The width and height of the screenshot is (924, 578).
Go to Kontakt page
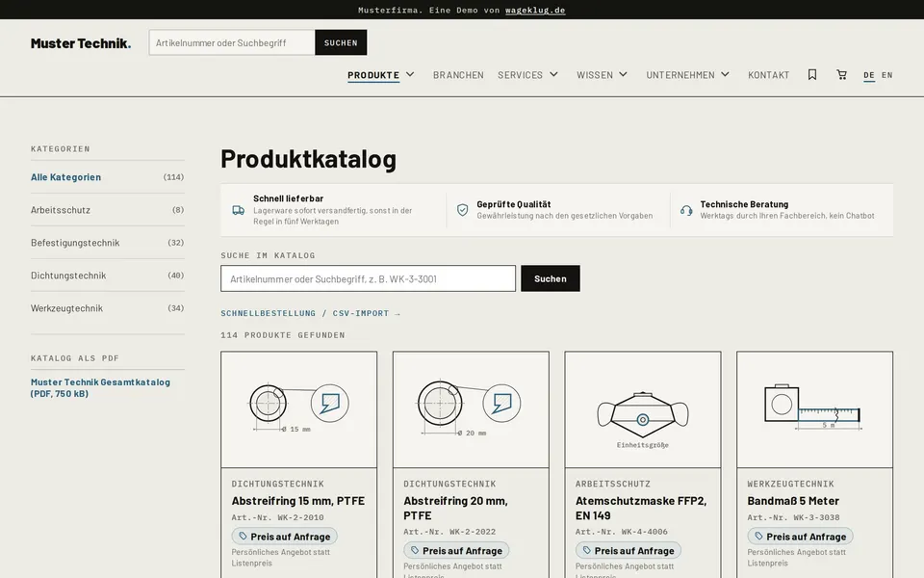[768, 75]
